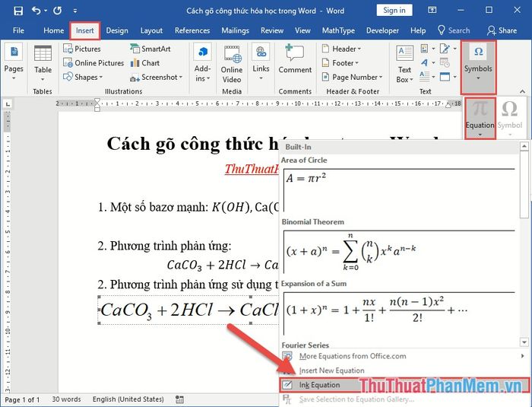The image size is (532, 407).
Task: Click the Pictures button
Action: (82, 49)
